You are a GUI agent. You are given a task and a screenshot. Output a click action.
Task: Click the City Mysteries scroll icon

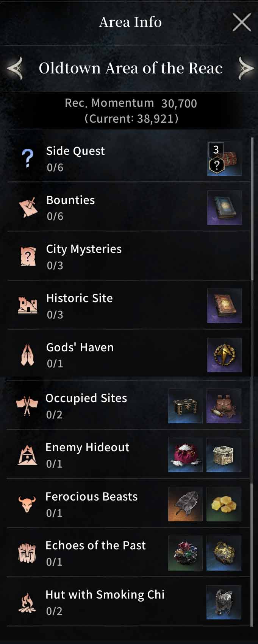point(28,256)
